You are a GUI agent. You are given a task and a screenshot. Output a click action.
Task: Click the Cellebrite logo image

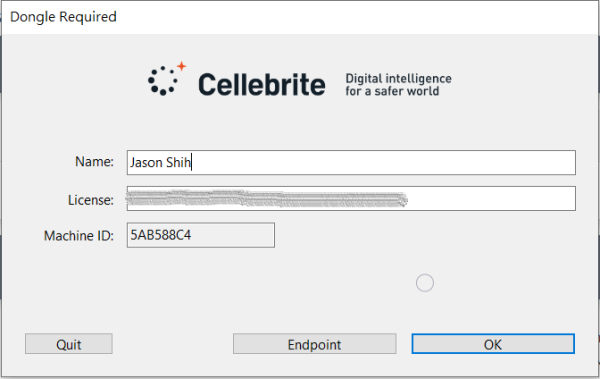(x=236, y=79)
